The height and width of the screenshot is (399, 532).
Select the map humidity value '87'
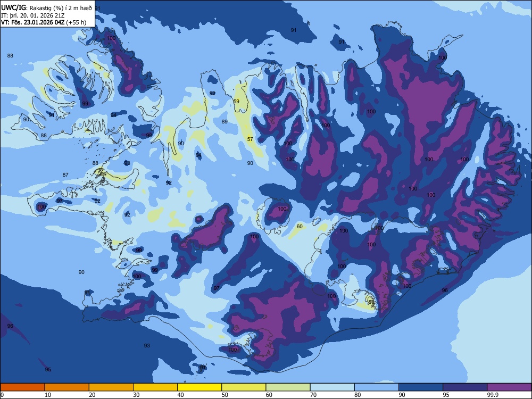point(65,174)
